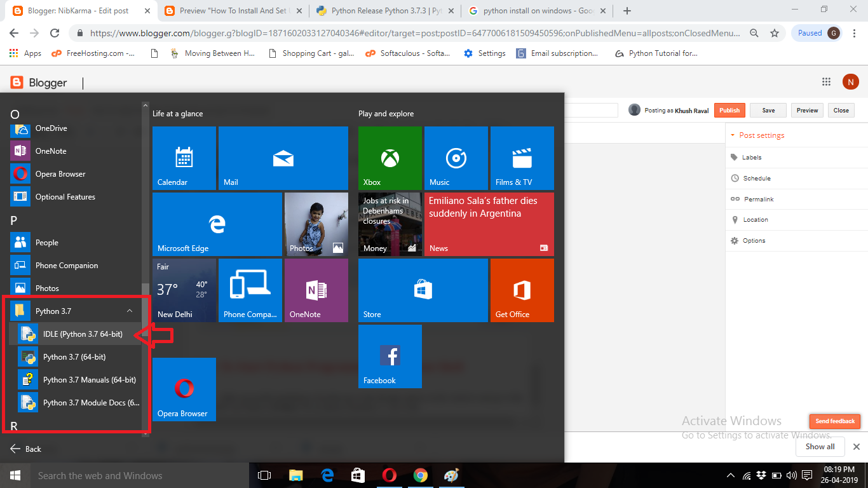The image size is (868, 488).
Task: Click the Close button in Blogger editor
Action: 841,110
